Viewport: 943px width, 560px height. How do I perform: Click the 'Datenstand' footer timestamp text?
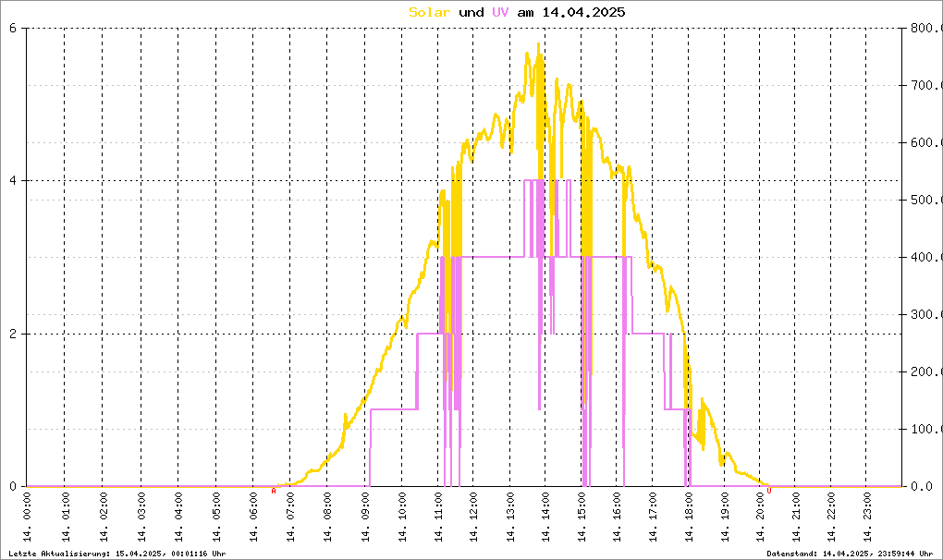850,554
